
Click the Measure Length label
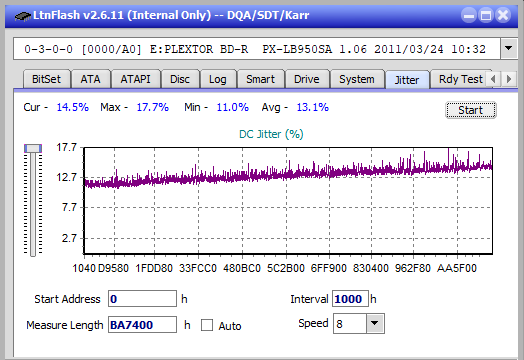click(x=65, y=325)
